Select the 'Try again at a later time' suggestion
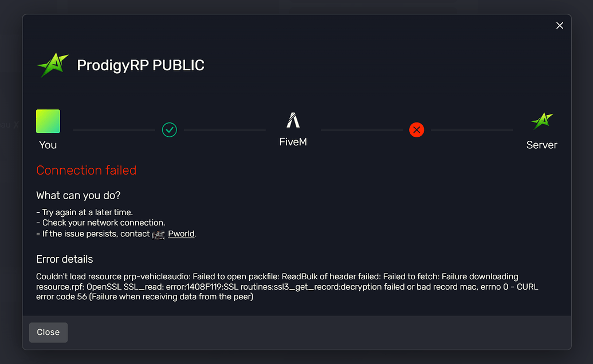The height and width of the screenshot is (364, 593). pyautogui.click(x=84, y=212)
